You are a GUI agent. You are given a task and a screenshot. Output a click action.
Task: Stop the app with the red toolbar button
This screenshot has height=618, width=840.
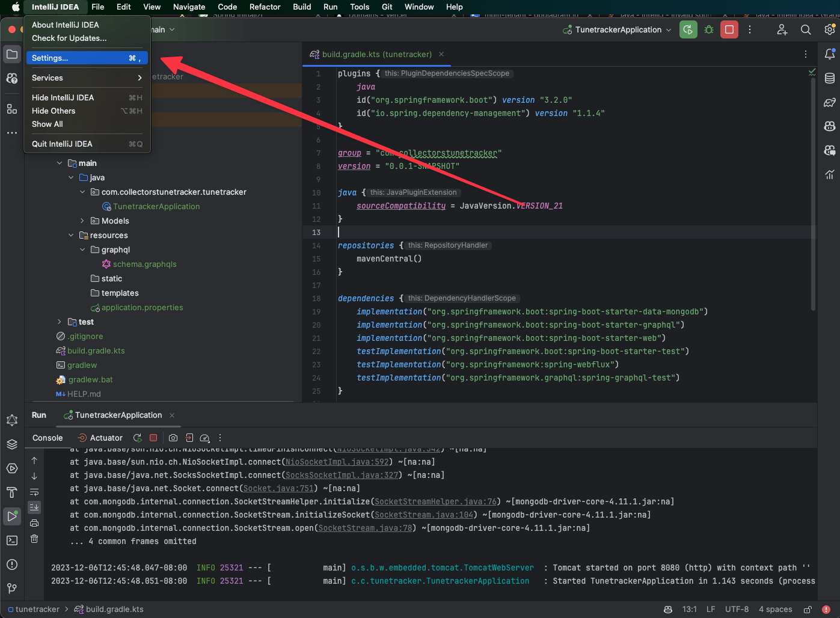coord(729,29)
